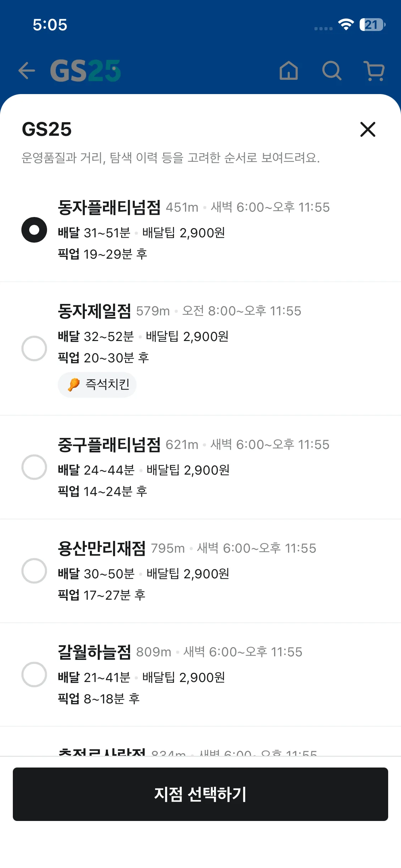Tap the status bar clock
401x868 pixels.
50,25
